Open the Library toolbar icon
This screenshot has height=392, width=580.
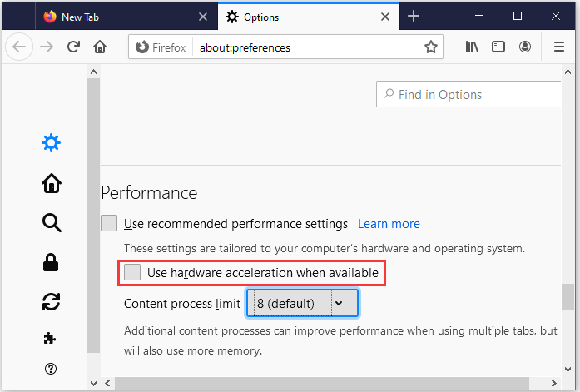[x=472, y=47]
